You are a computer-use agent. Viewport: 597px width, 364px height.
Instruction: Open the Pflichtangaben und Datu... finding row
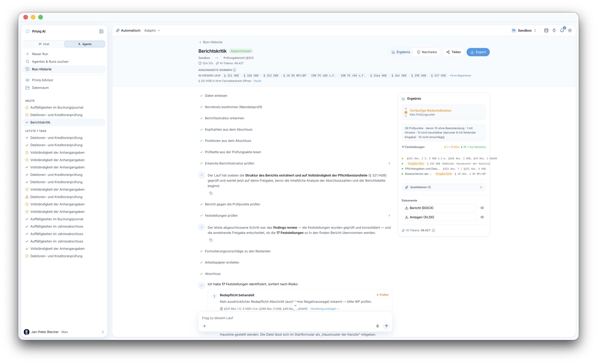pos(444,169)
